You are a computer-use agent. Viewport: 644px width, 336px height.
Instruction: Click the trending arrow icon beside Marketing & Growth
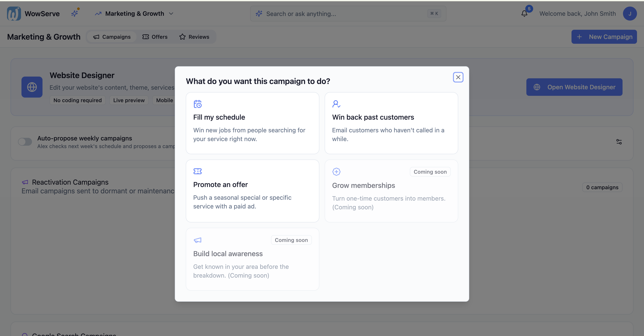98,14
